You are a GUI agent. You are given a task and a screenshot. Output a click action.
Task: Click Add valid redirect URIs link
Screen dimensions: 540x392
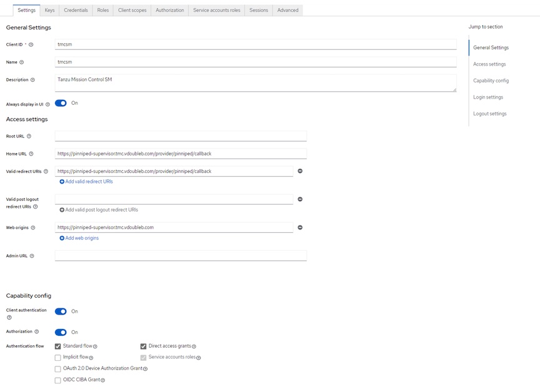pyautogui.click(x=86, y=182)
